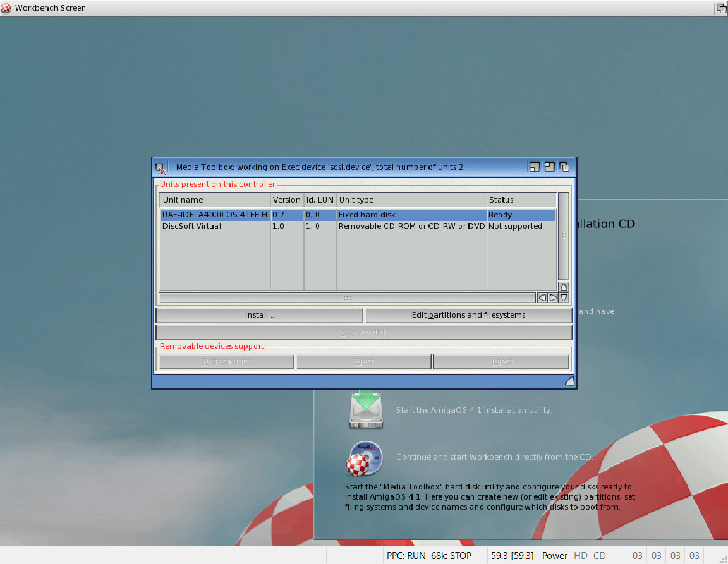Image resolution: width=728 pixels, height=564 pixels.
Task: Click 'Start the AmigaOS 4.1 installation utility.' text
Action: point(473,411)
